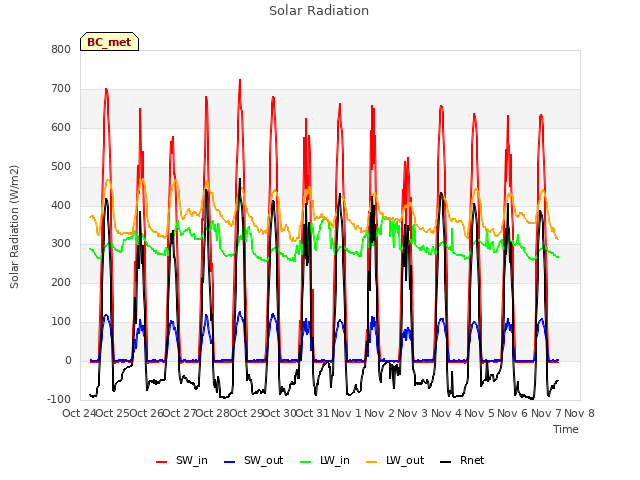
Task: Click the 0 y-axis tick label
Action: pyautogui.click(x=68, y=360)
